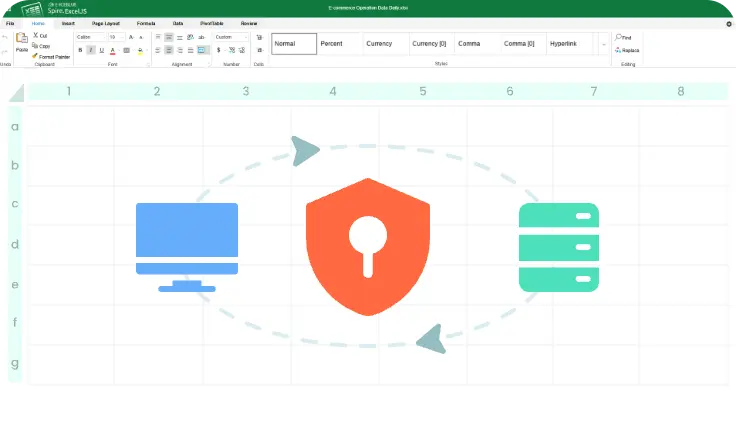Click the Undo arrow icon
This screenshot has width=736, height=424.
pos(5,38)
